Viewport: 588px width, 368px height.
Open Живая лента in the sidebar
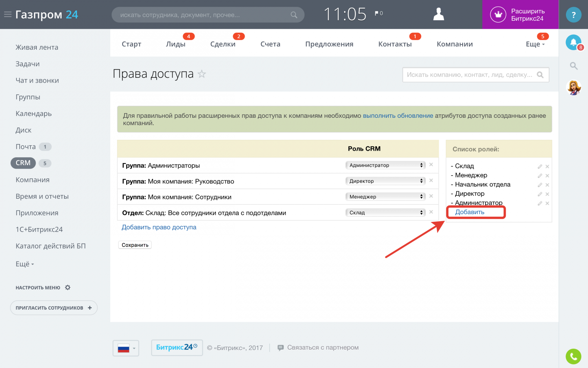point(37,47)
